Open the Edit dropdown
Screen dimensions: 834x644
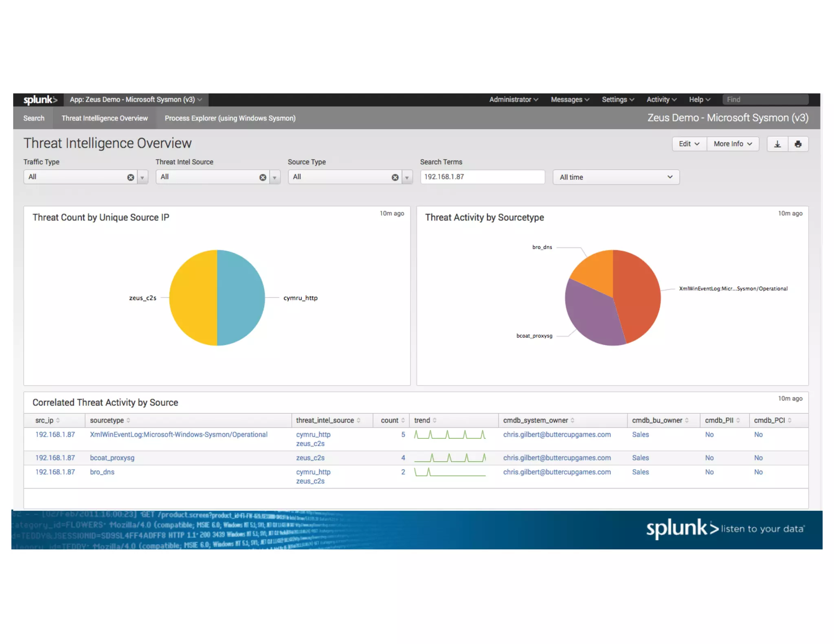click(689, 144)
